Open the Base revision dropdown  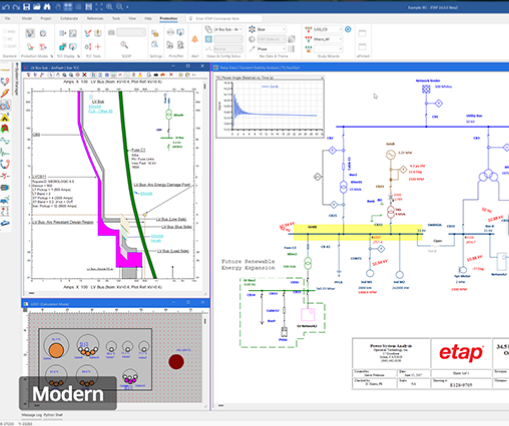(271, 29)
